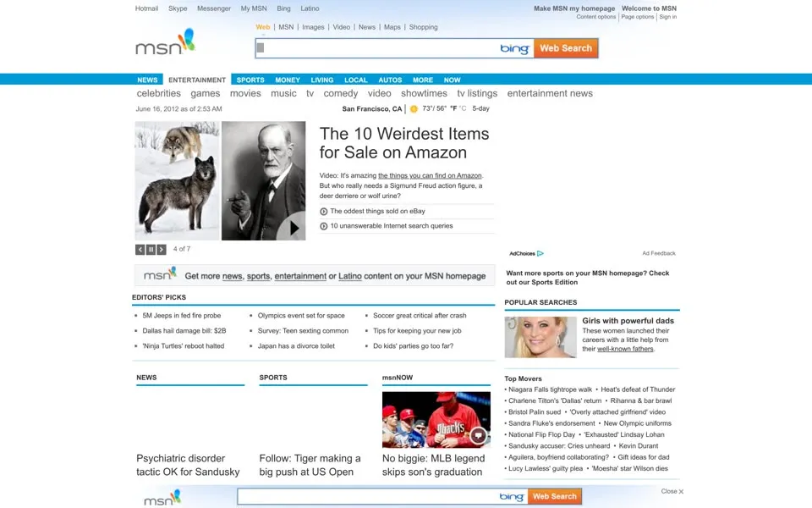Viewport: 812px width, 508px height.
Task: Open the showtimes submenu link
Action: 424,93
